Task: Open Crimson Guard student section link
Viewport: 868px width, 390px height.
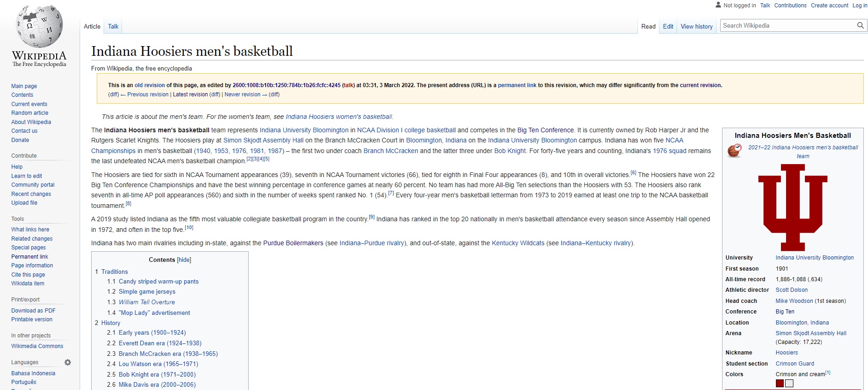Action: (795, 364)
